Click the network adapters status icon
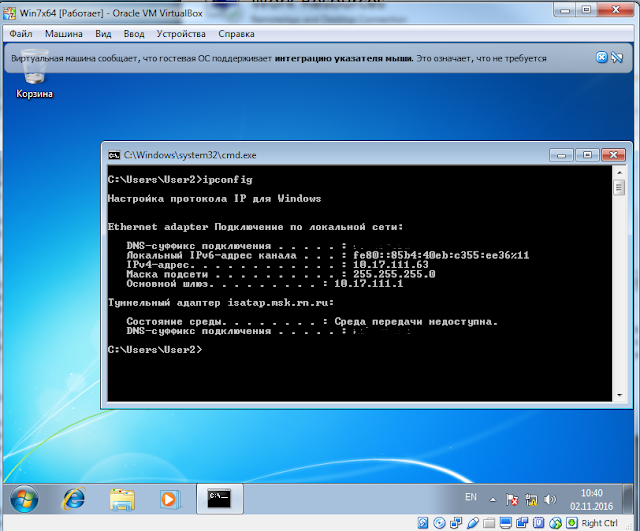 pos(456,523)
